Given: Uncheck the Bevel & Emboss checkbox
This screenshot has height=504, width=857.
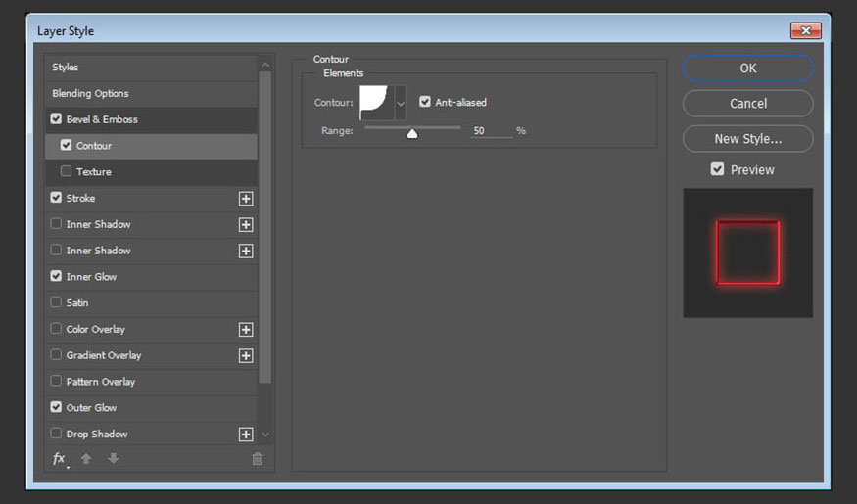Looking at the screenshot, I should click(x=56, y=118).
